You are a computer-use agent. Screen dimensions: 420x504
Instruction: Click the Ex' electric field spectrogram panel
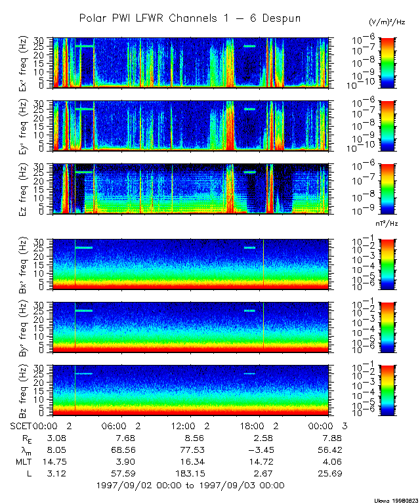(x=190, y=62)
